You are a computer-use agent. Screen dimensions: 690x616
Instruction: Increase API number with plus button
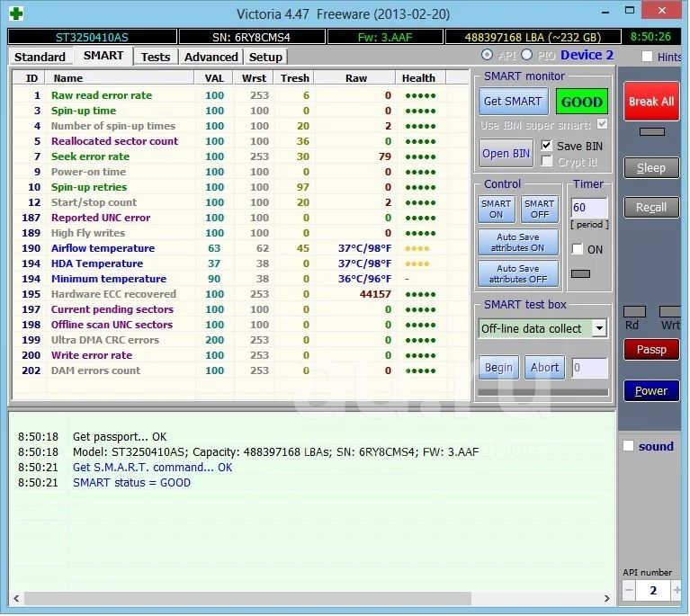[x=677, y=590]
